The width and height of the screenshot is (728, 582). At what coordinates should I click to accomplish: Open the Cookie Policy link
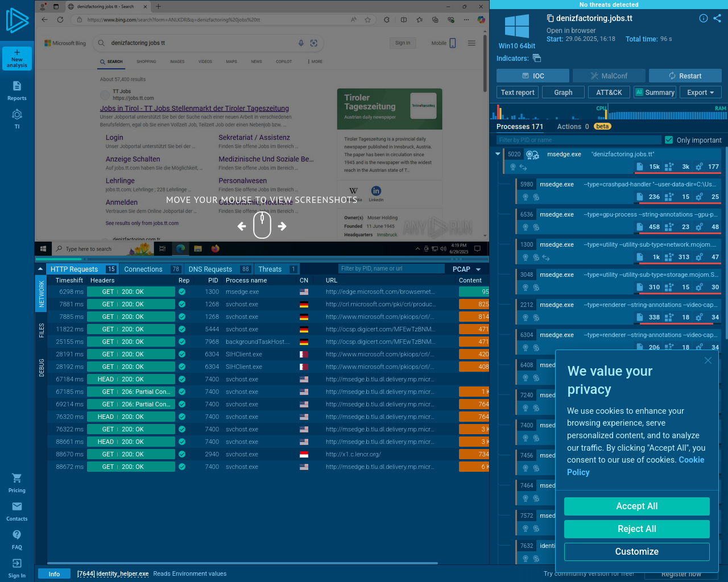(x=635, y=466)
